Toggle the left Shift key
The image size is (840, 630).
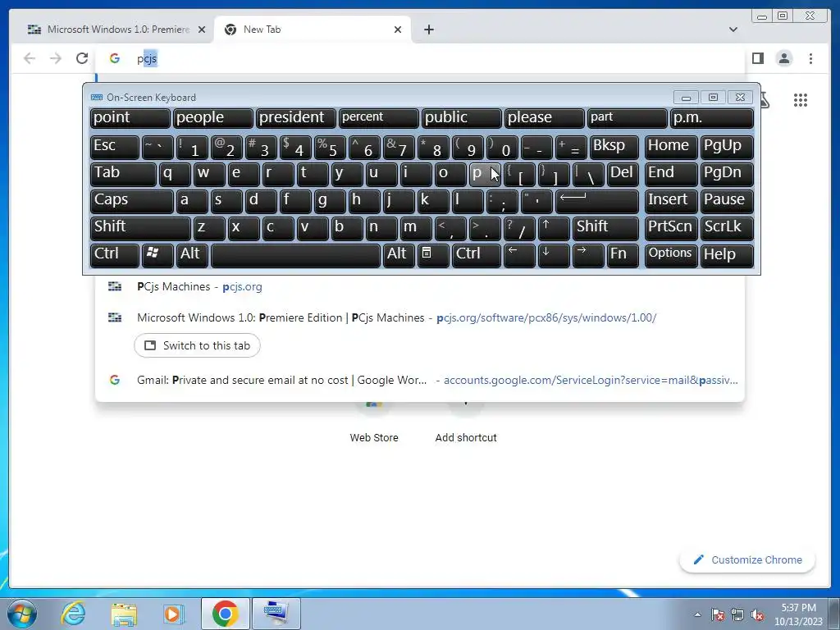[x=140, y=228]
